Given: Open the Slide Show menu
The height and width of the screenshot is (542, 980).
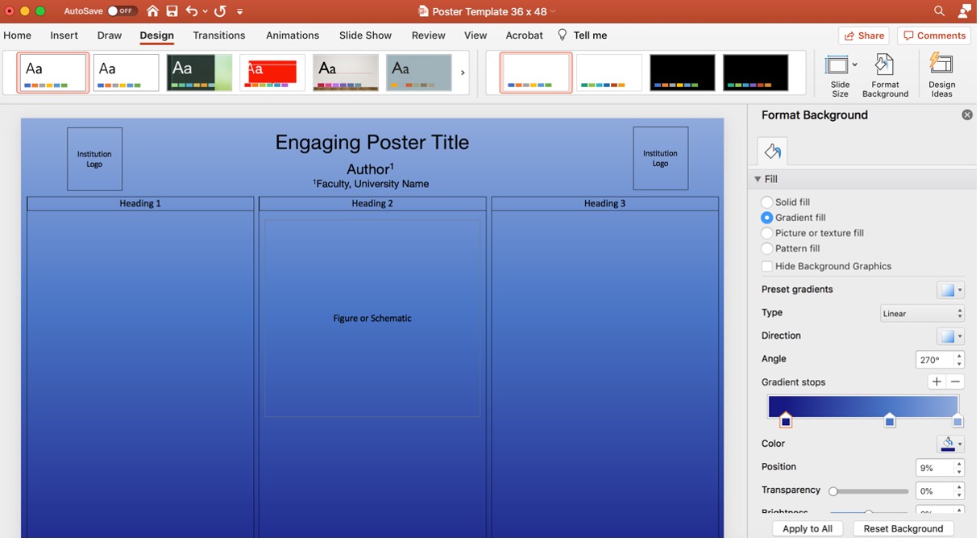Looking at the screenshot, I should click(365, 35).
